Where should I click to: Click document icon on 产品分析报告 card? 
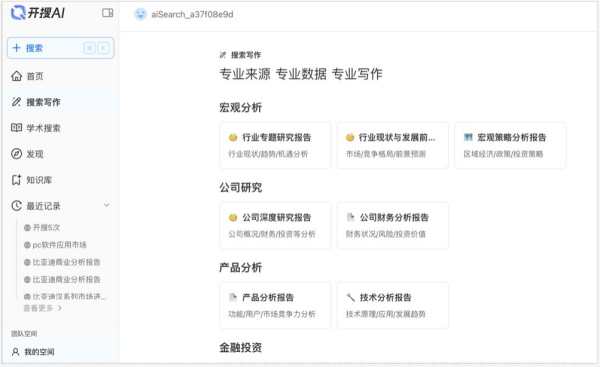pyautogui.click(x=233, y=297)
